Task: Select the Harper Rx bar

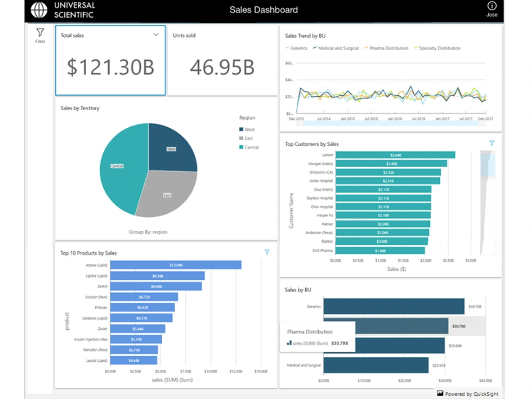Action: coord(383,215)
